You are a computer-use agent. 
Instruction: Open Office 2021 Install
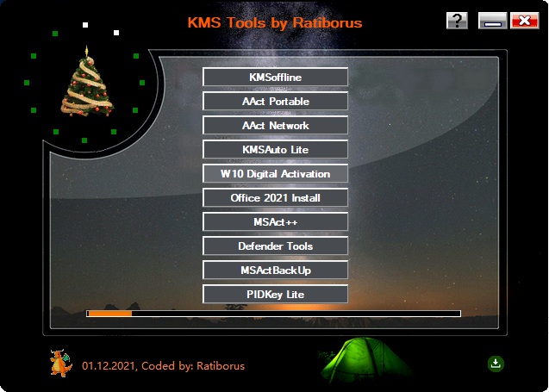(275, 198)
